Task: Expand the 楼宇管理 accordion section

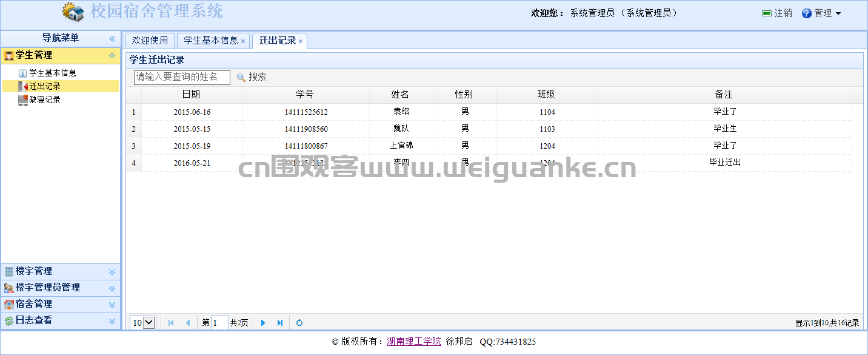Action: coord(112,272)
